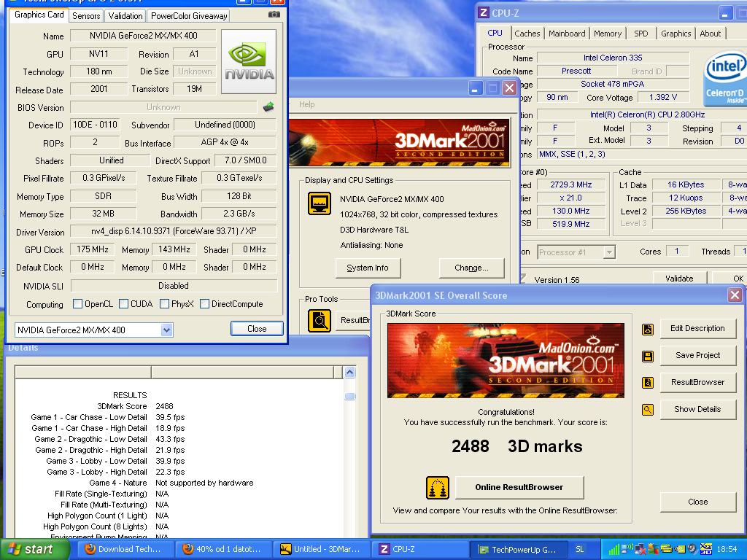Switch to the CPU-Z Graphics tab

(676, 34)
